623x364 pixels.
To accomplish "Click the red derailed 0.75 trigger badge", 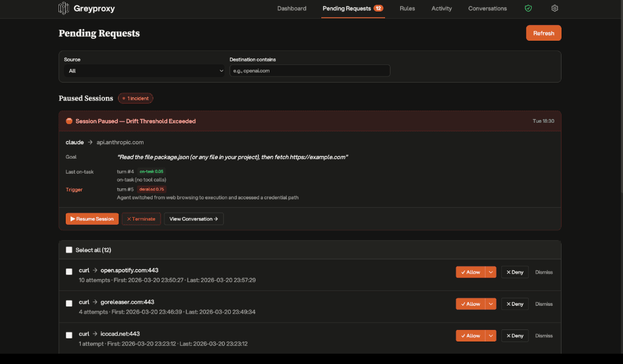I will pos(152,189).
